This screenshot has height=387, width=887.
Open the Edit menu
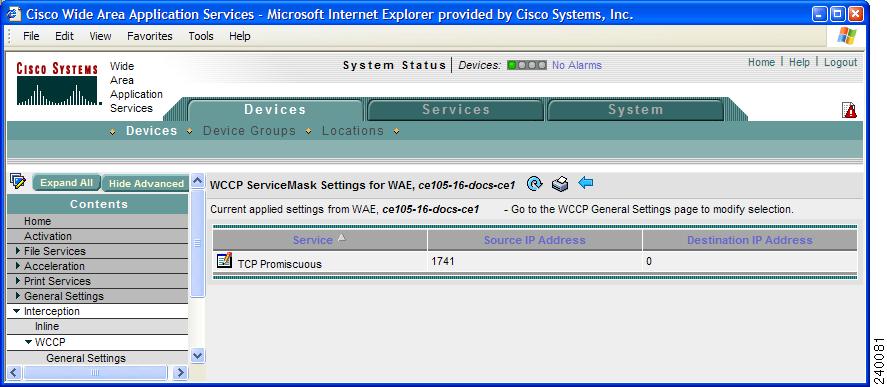click(x=64, y=36)
